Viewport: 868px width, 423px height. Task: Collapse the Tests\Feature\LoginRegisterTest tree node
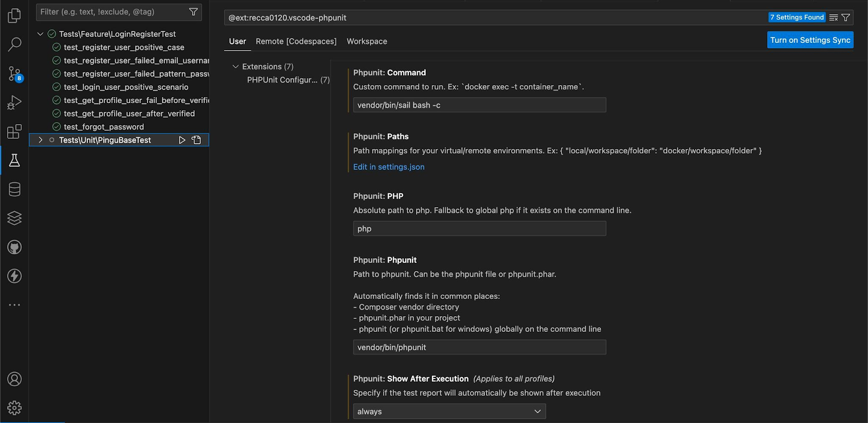40,34
